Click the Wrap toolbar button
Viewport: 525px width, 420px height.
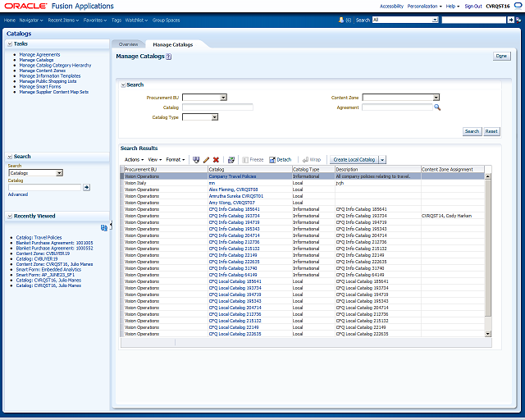coord(312,160)
